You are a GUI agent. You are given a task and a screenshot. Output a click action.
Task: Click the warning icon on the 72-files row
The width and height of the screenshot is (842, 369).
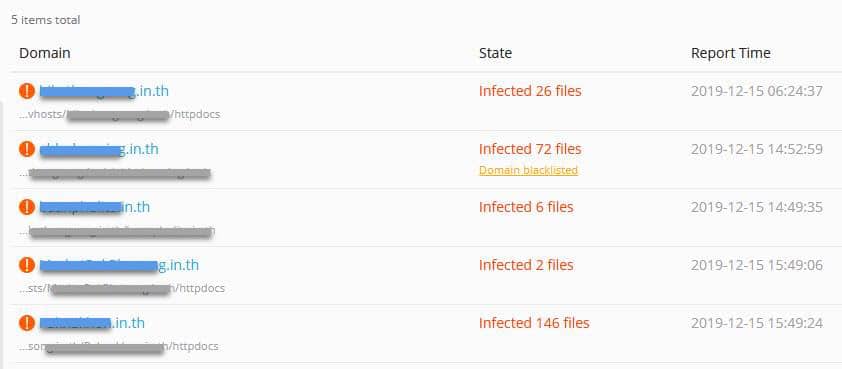[x=27, y=149]
